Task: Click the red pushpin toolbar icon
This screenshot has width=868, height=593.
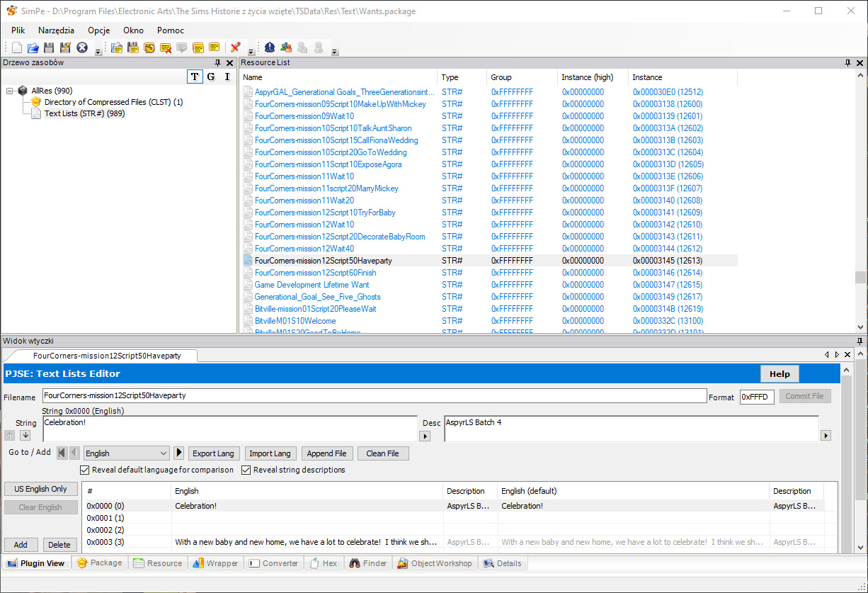Action: [235, 47]
